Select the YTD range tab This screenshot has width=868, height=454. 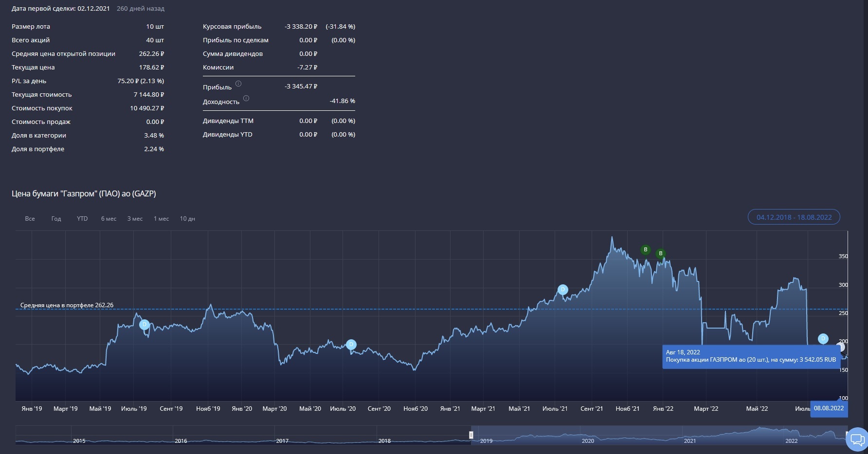click(82, 219)
